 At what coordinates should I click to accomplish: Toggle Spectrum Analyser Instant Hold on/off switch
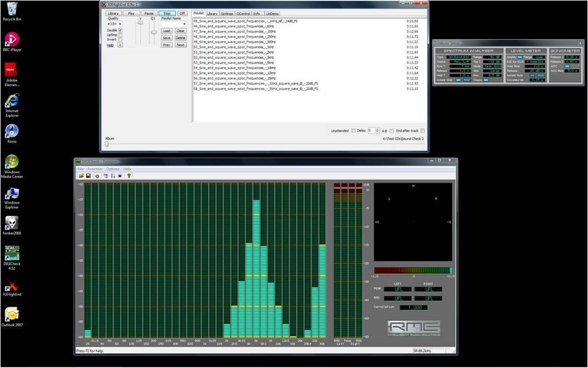coord(458,80)
